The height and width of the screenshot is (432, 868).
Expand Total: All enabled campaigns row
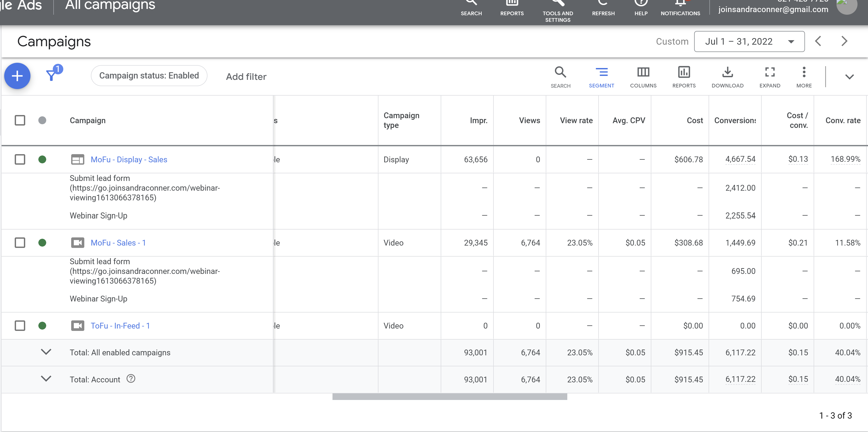click(x=46, y=352)
